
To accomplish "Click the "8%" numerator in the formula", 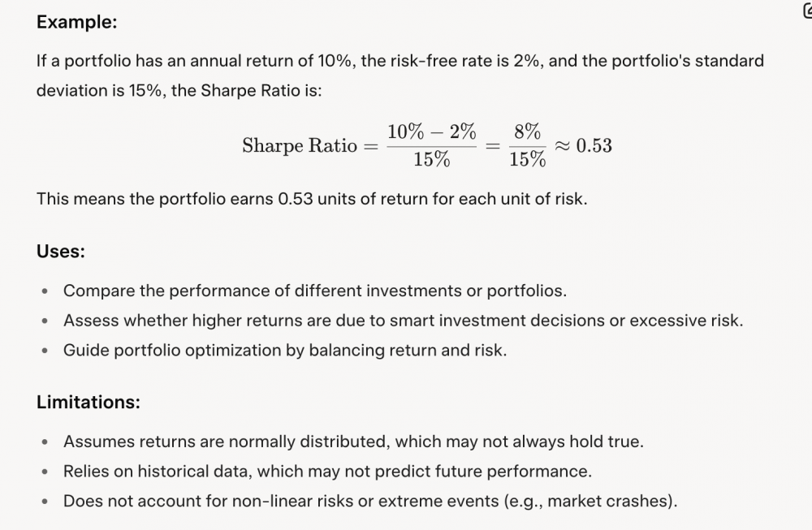I will (x=527, y=132).
